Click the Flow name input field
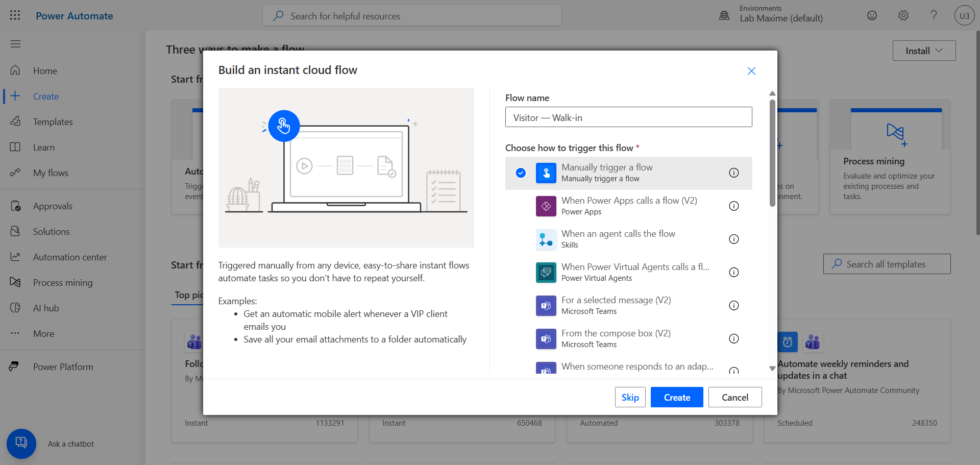Screen dimensions: 980x465 click(629, 117)
